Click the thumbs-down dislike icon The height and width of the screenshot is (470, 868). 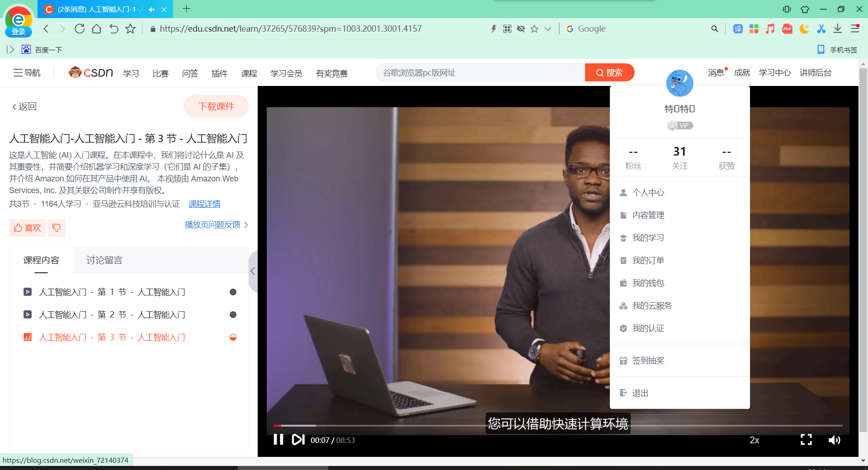point(57,228)
